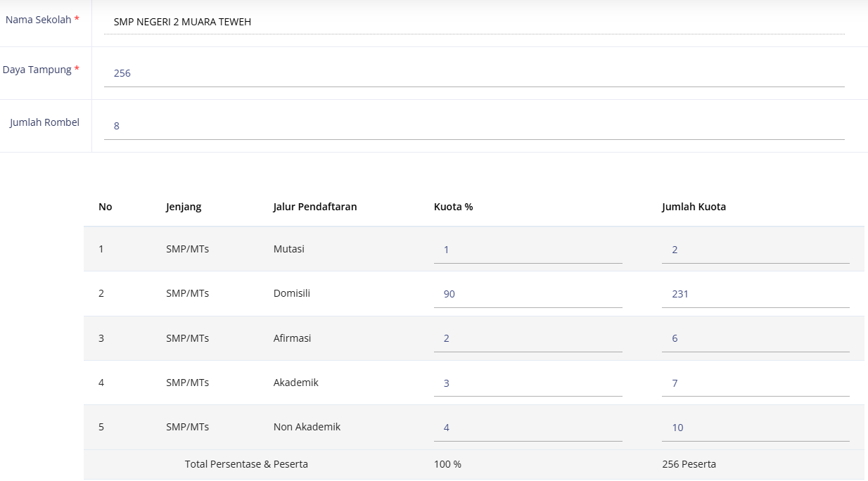Focus the Daya Tampung field showing 256
868x481 pixels.
473,73
